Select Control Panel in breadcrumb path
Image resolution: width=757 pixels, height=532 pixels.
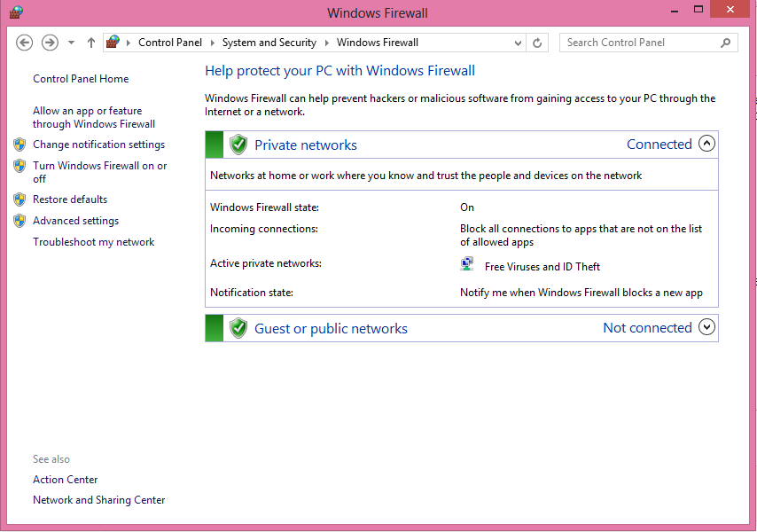[170, 43]
